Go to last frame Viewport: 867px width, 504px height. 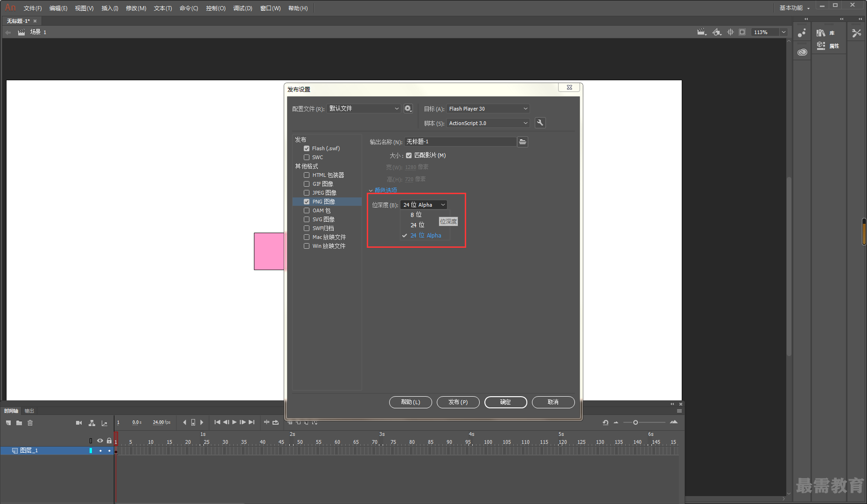coord(252,422)
